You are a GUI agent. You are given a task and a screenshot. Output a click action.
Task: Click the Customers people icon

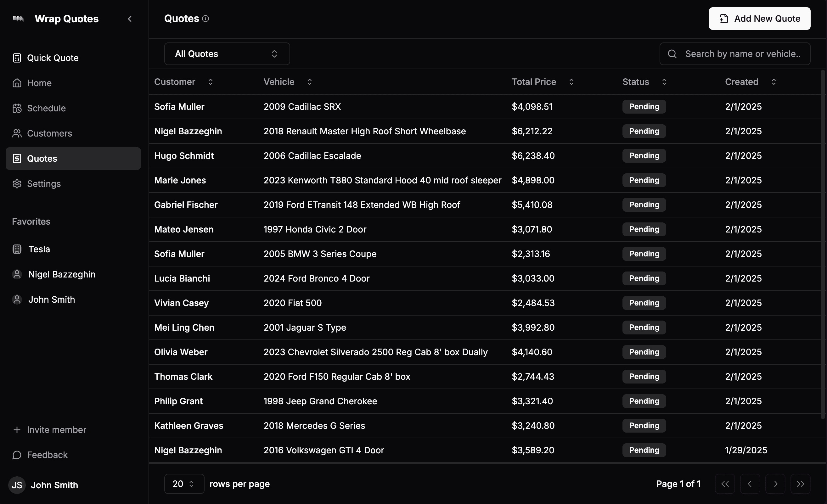coord(17,133)
